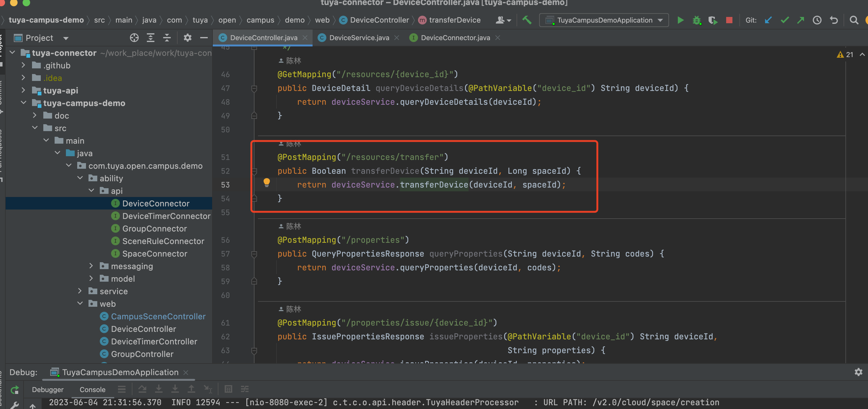Click the Build project hammer icon
Screen dimensions: 868x409
pos(527,20)
